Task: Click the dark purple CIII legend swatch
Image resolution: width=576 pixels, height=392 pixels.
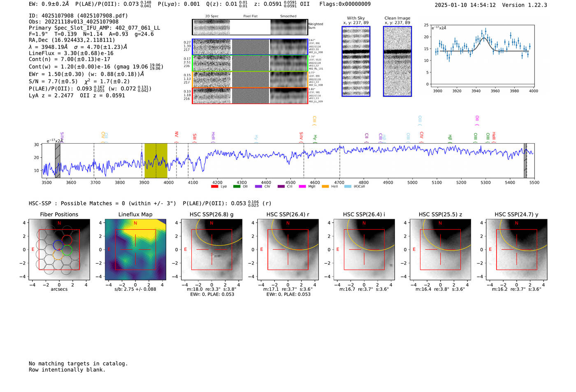Action: [281, 187]
